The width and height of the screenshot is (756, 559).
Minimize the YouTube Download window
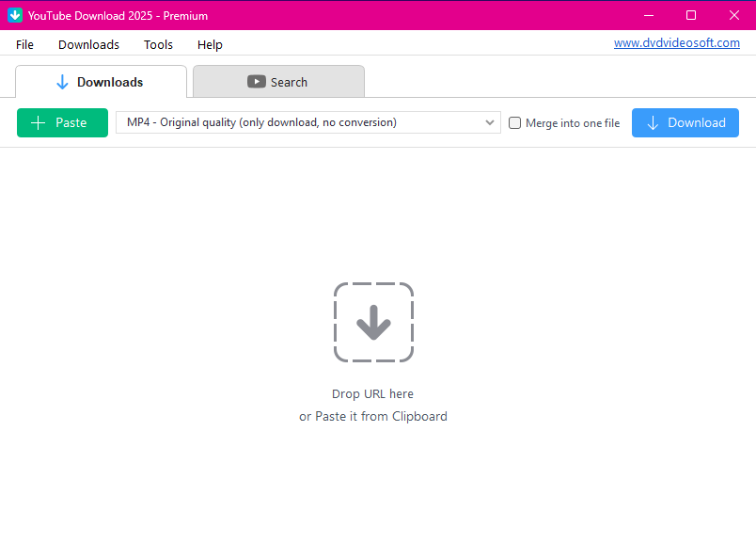(649, 15)
